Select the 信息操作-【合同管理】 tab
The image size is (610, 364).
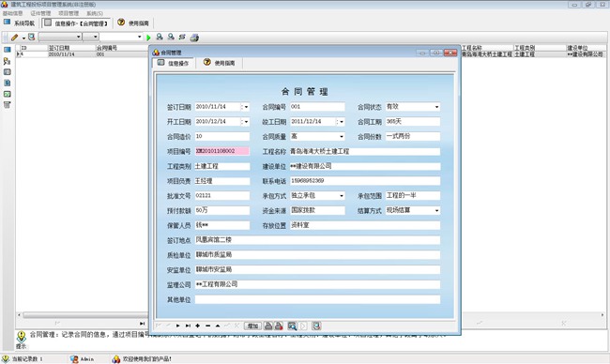[x=76, y=23]
